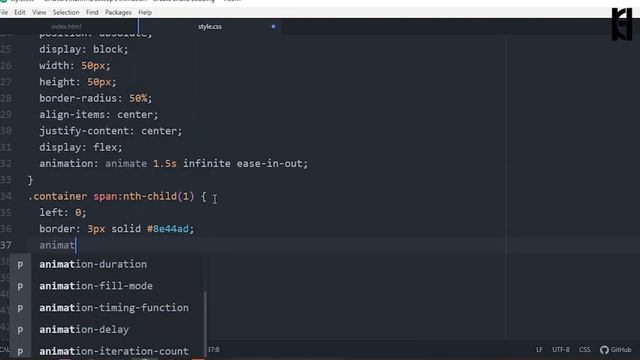Screen dimensions: 640x360
Task: Click property icon beside animation-timing-function
Action: point(20,308)
